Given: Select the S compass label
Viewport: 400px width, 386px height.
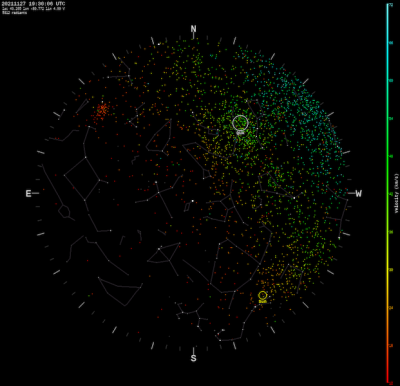Looking at the screenshot, I should point(193,358).
